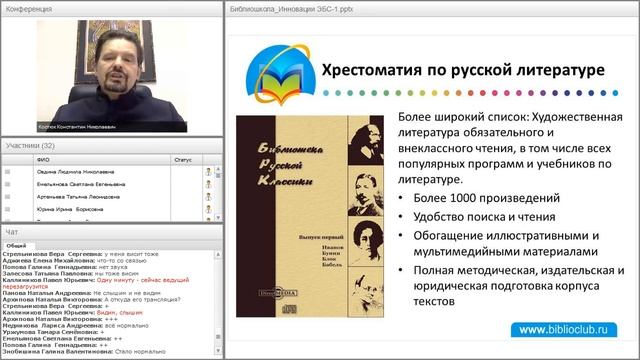Click chat message нет звука

coord(113,267)
